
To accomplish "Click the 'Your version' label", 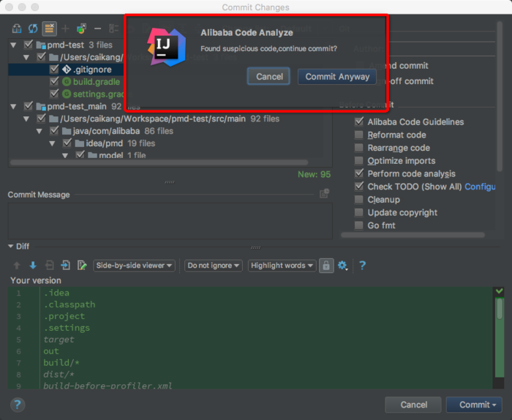I will tap(36, 280).
